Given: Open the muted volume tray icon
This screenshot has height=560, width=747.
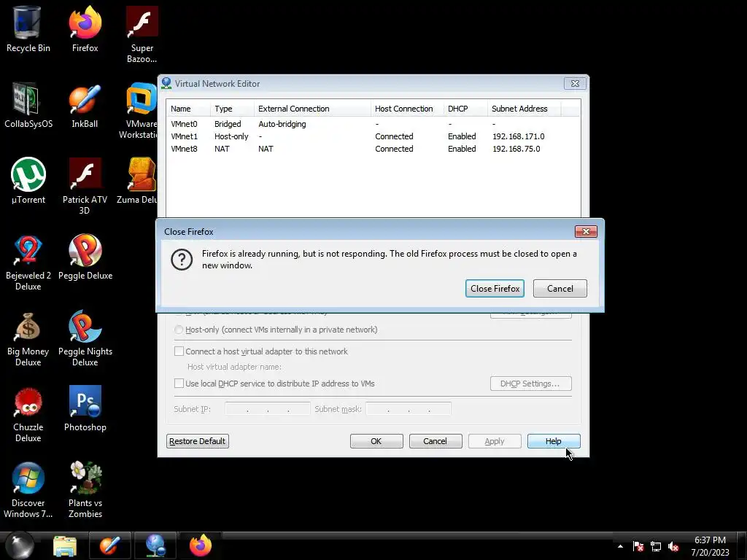Looking at the screenshot, I should (673, 546).
